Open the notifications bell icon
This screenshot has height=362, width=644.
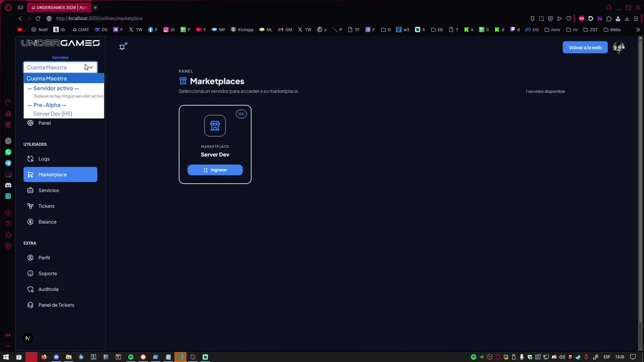click(x=122, y=47)
